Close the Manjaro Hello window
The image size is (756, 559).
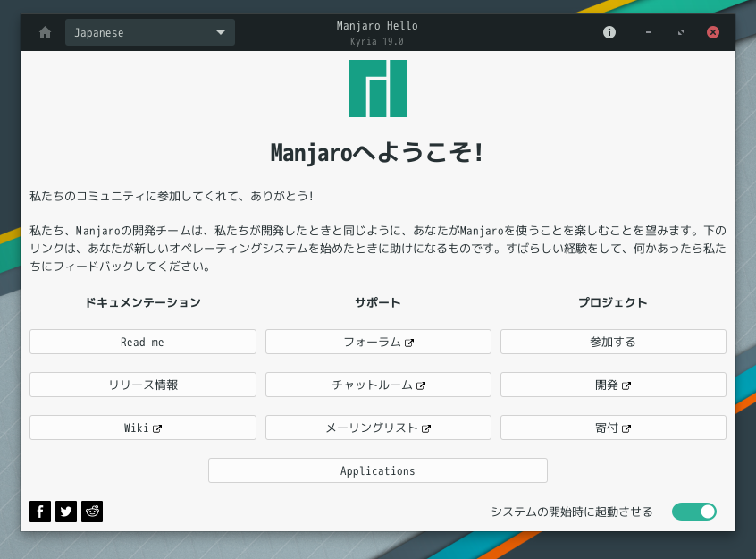pos(713,32)
